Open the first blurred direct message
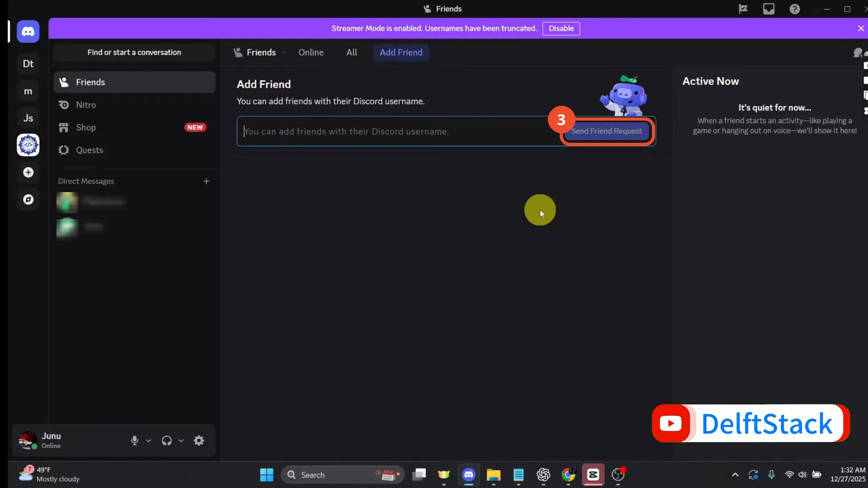 [134, 202]
